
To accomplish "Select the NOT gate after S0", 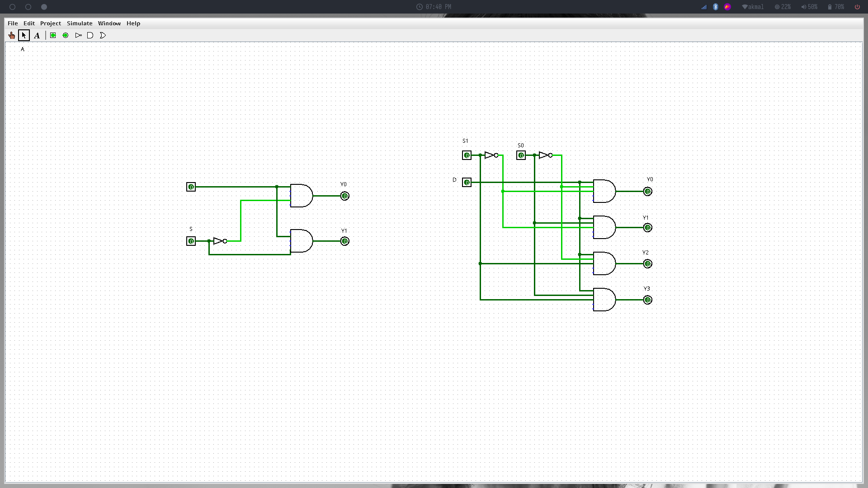I will (546, 155).
